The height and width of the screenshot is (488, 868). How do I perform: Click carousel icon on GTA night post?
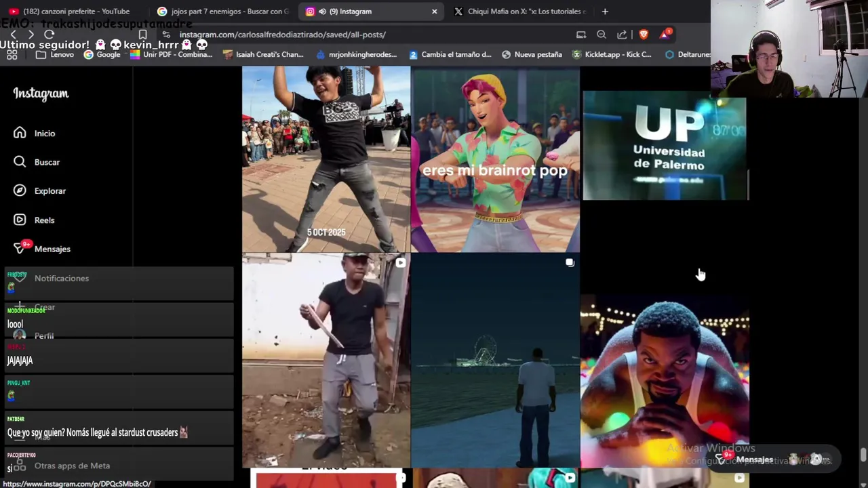pos(570,263)
